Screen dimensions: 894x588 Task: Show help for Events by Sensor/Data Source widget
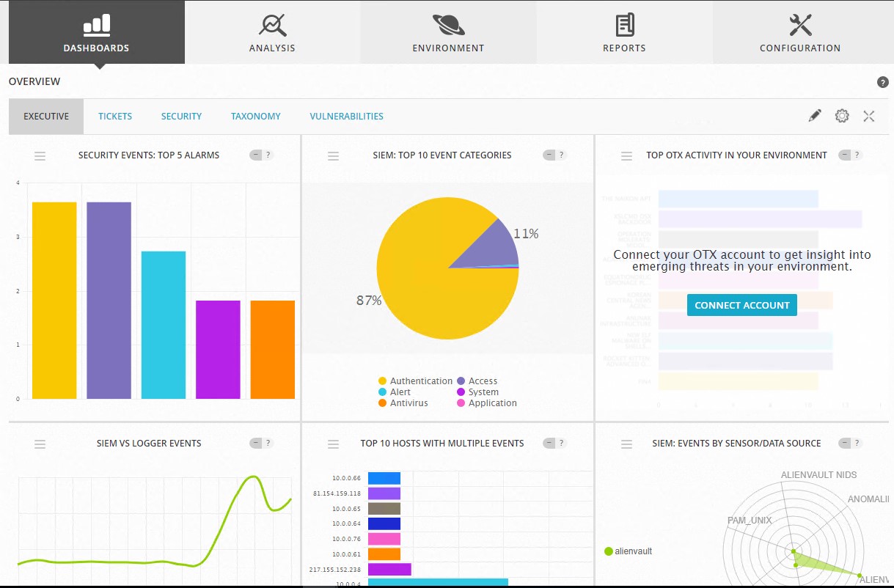pyautogui.click(x=855, y=444)
